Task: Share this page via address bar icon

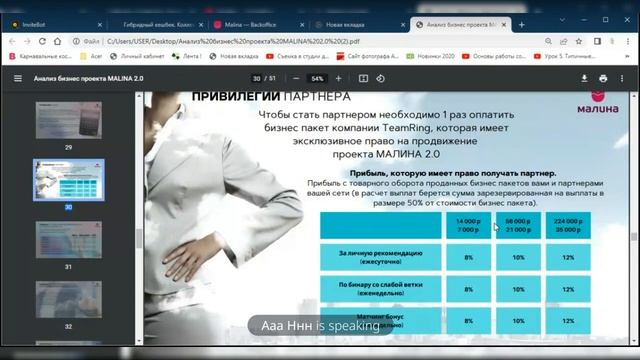Action: pos(564,41)
